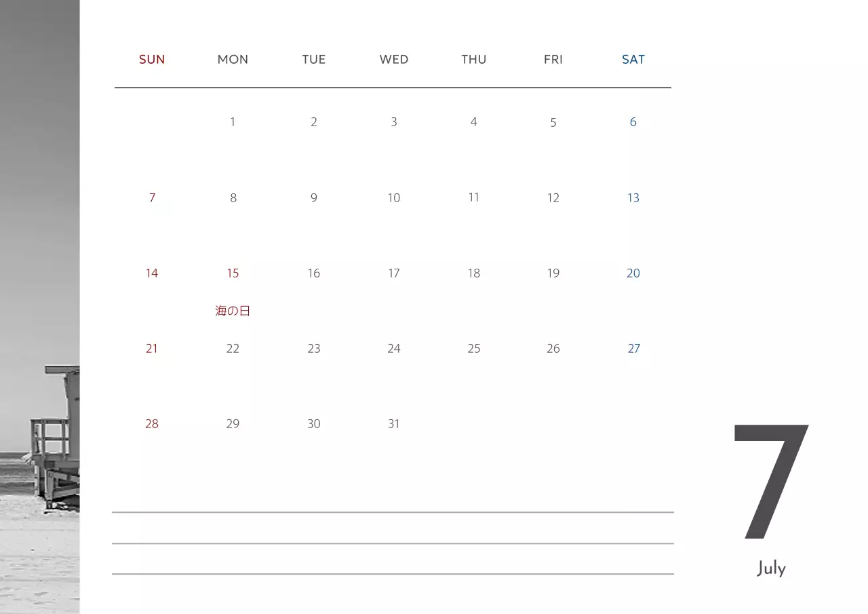
Task: Click date 21 in Sunday column
Action: pyautogui.click(x=152, y=349)
